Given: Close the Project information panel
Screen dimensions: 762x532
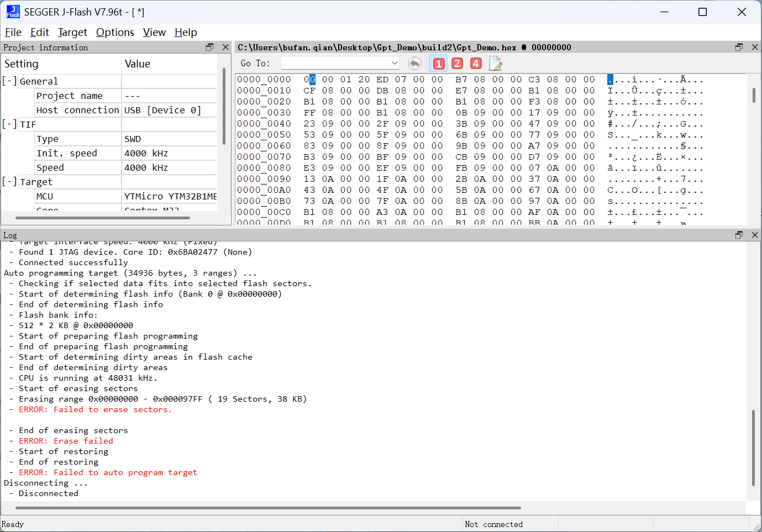Looking at the screenshot, I should [x=225, y=48].
